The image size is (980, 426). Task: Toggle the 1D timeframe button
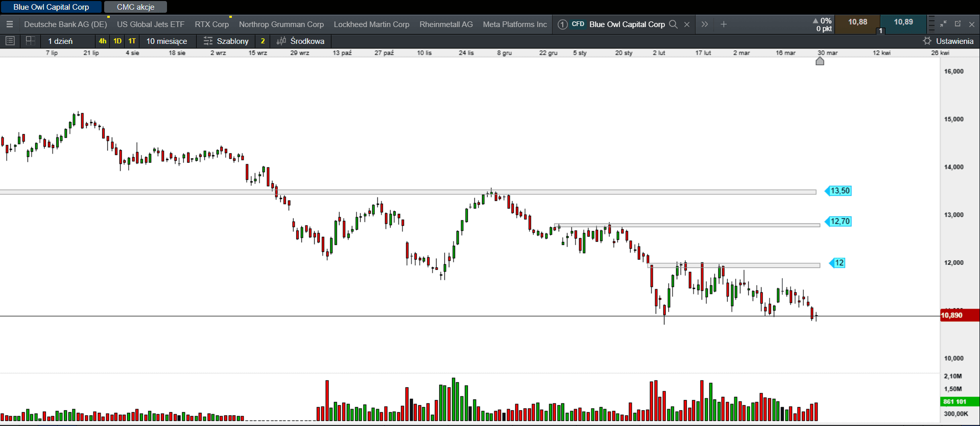(117, 41)
